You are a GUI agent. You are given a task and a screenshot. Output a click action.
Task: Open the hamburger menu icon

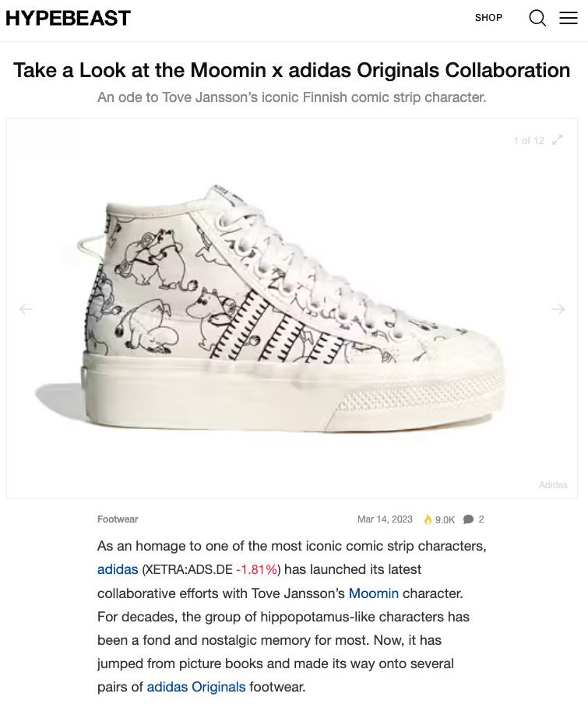tap(569, 18)
